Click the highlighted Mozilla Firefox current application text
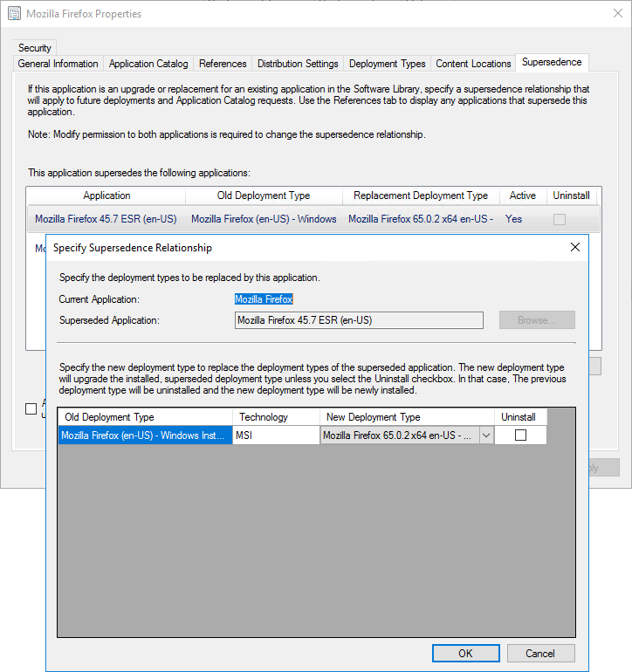The image size is (632, 672). click(264, 299)
